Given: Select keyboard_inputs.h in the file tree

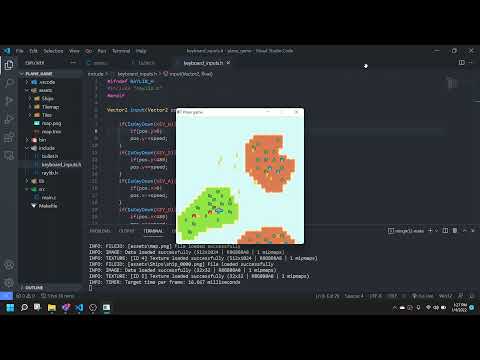Looking at the screenshot, I should click(x=50, y=164).
